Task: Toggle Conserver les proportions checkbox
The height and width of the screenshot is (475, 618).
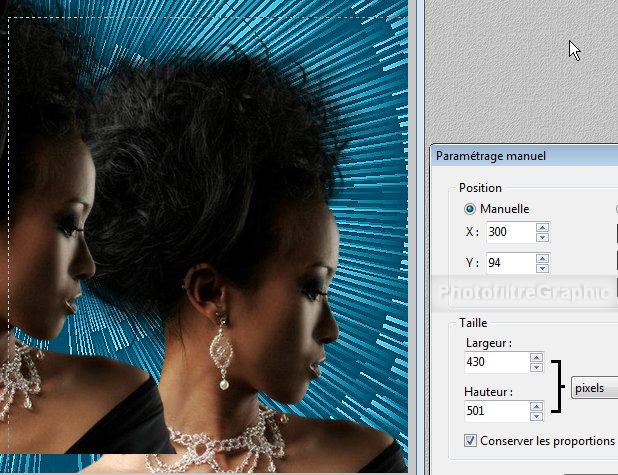Action: point(470,441)
